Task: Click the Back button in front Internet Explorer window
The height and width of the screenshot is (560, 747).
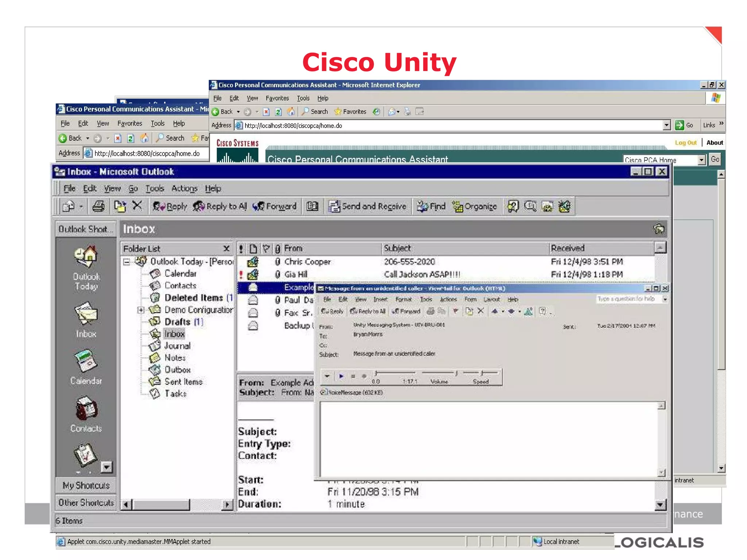Action: click(x=222, y=112)
